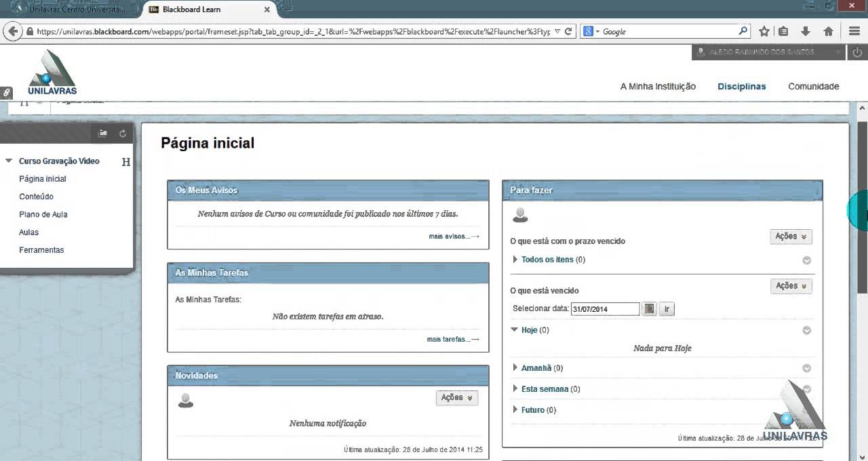868x461 pixels.
Task: Click the search magnifier in Google box
Action: coord(743,31)
